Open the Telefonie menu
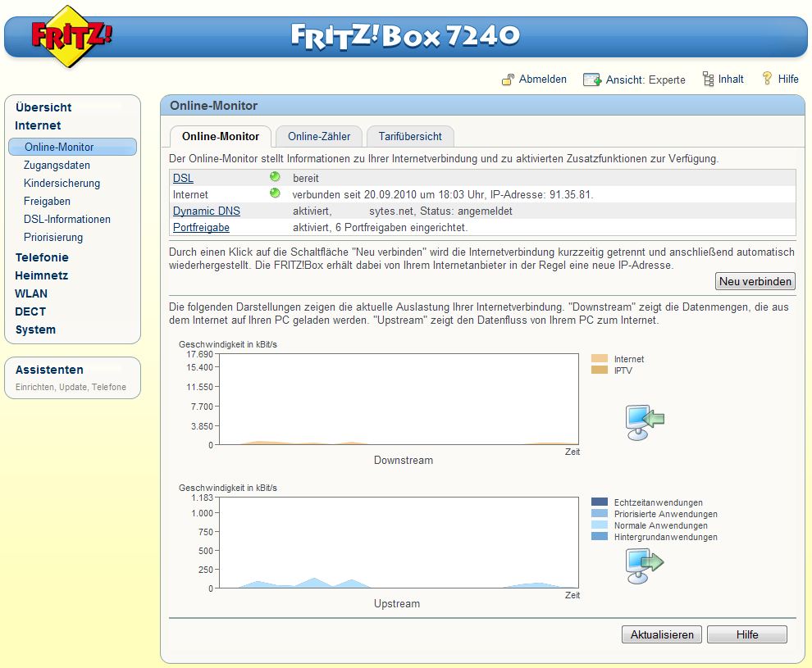Screen dimensions: 812x668 42,257
